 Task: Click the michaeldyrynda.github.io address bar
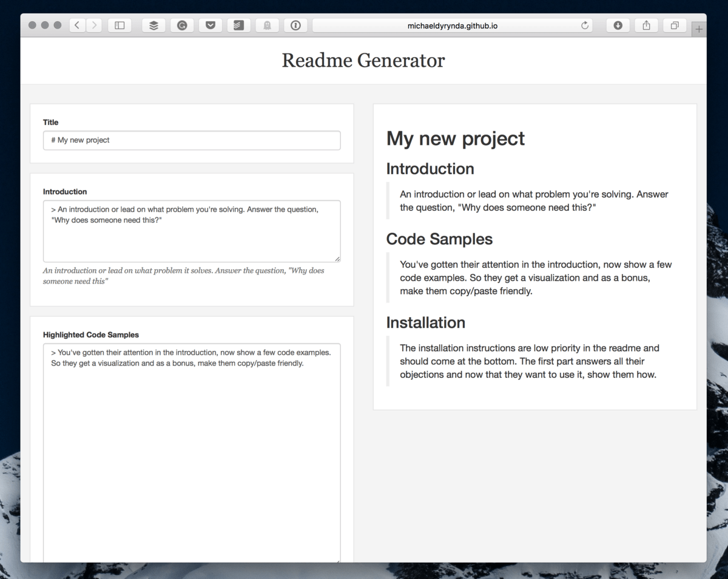[x=452, y=25]
